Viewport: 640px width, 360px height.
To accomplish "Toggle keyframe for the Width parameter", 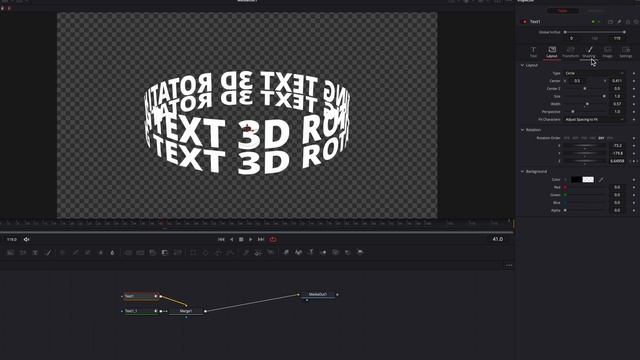I will pyautogui.click(x=634, y=104).
